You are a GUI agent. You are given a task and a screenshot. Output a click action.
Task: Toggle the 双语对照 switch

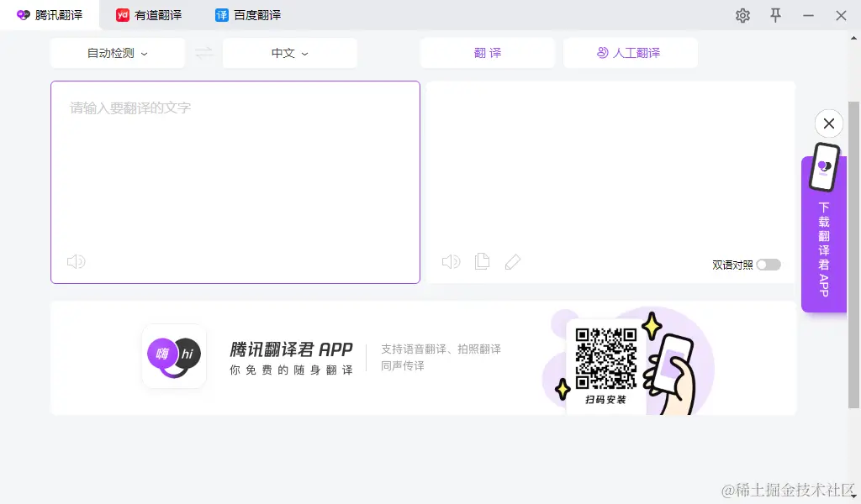(769, 265)
